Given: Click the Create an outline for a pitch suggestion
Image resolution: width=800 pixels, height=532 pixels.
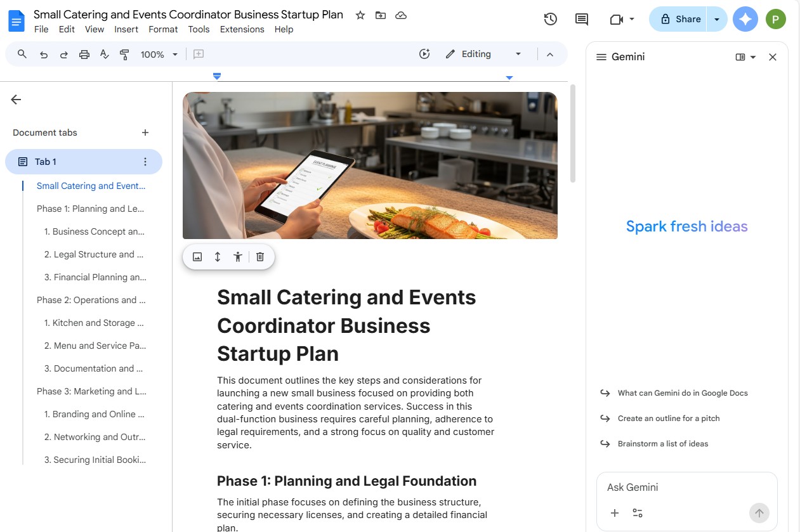Looking at the screenshot, I should (668, 418).
